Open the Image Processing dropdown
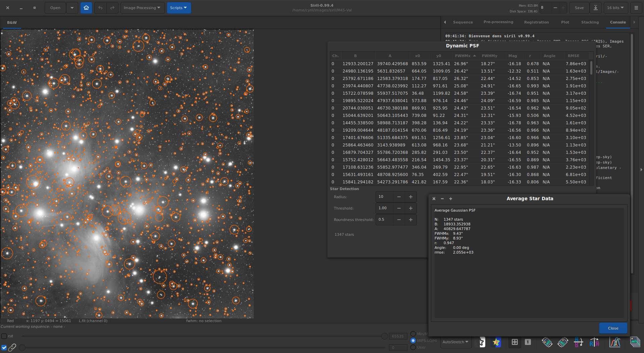Screen dimensions: 644x353 click(142, 8)
